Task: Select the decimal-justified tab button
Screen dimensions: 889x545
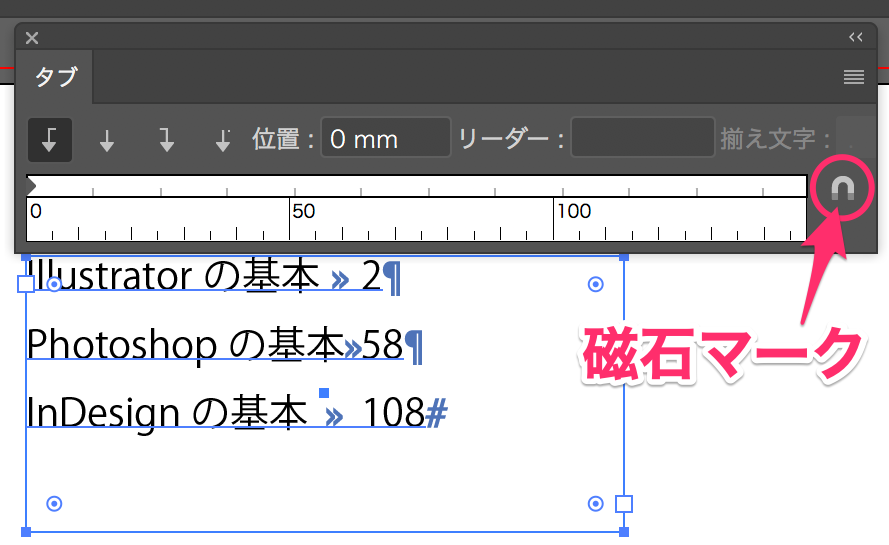Action: 223,140
